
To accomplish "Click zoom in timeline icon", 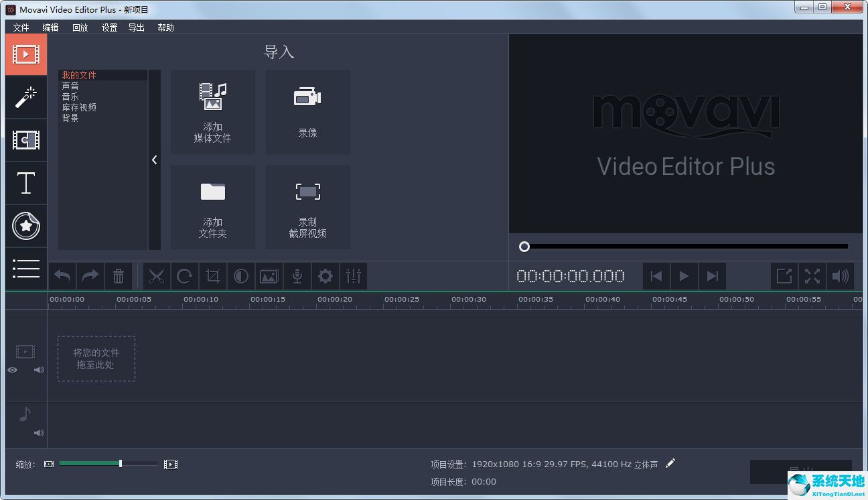I will pos(171,464).
